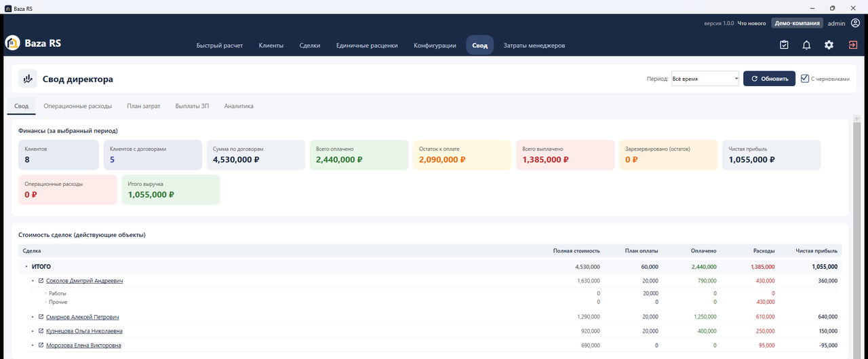Click the Клиентов с договорами card

pos(153,155)
